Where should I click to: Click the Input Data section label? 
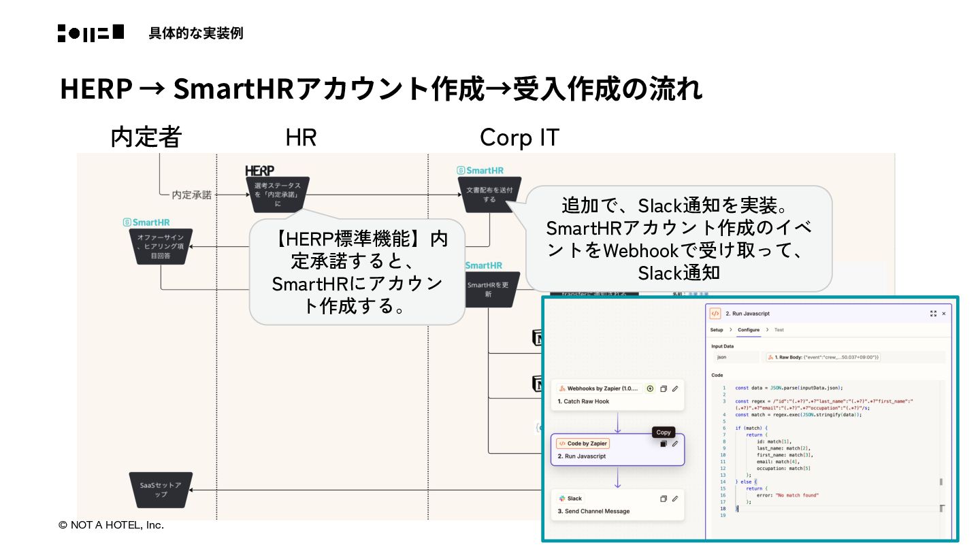click(x=723, y=346)
